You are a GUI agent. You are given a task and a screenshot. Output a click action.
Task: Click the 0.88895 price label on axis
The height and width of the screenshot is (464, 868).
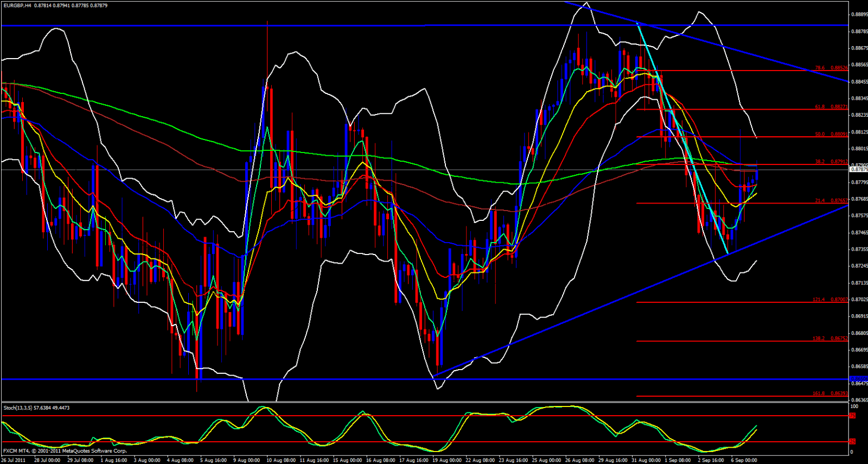pyautogui.click(x=858, y=15)
